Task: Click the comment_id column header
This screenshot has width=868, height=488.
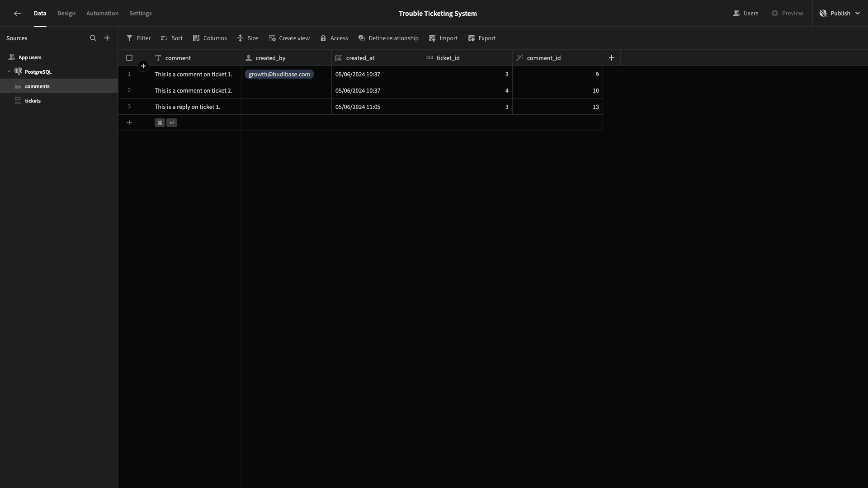Action: click(557, 58)
